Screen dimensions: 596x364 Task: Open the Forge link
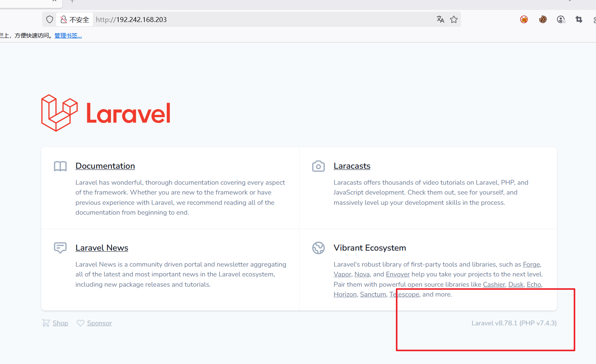pyautogui.click(x=532, y=264)
